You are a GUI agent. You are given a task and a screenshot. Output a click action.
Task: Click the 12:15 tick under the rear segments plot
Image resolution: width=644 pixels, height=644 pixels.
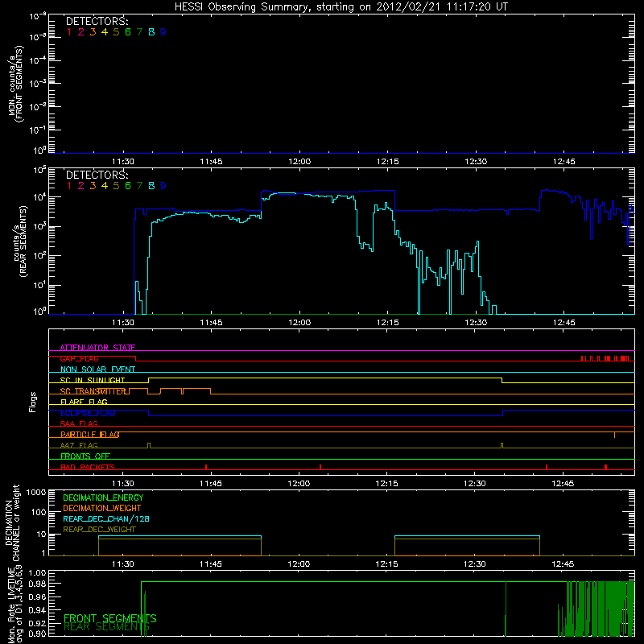(x=387, y=323)
